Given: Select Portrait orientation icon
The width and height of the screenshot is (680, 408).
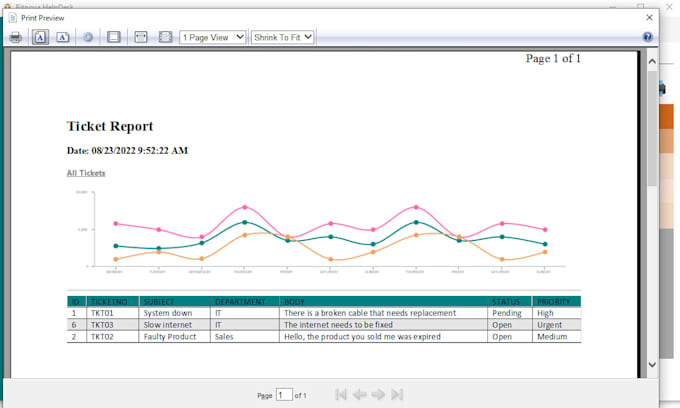Looking at the screenshot, I should [40, 37].
